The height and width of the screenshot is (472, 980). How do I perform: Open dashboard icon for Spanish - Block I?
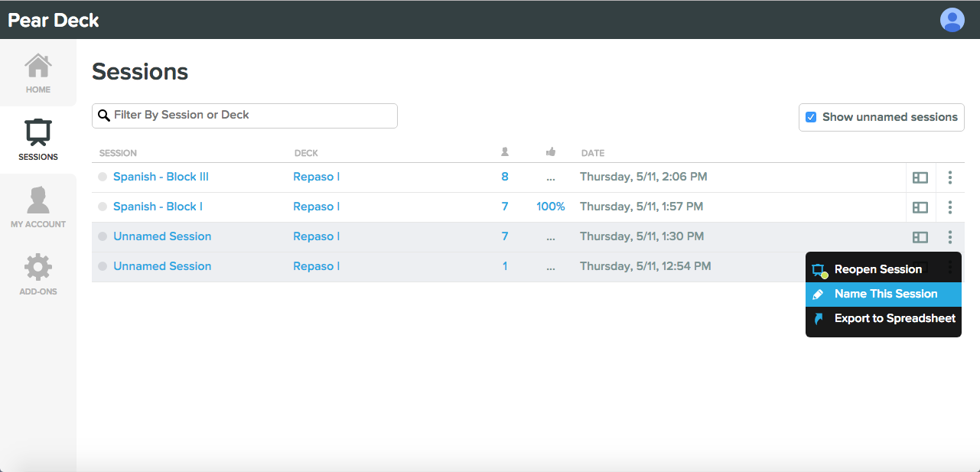coord(920,207)
